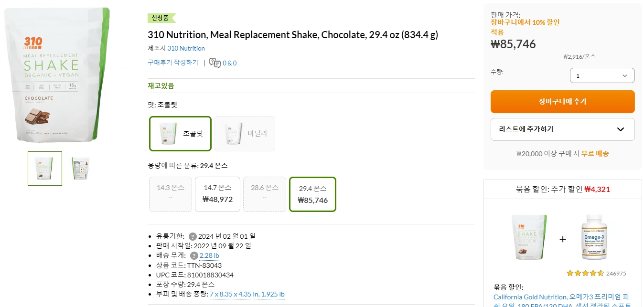Select the 14.3 온스 size option
The height and width of the screenshot is (307, 644).
point(171,194)
